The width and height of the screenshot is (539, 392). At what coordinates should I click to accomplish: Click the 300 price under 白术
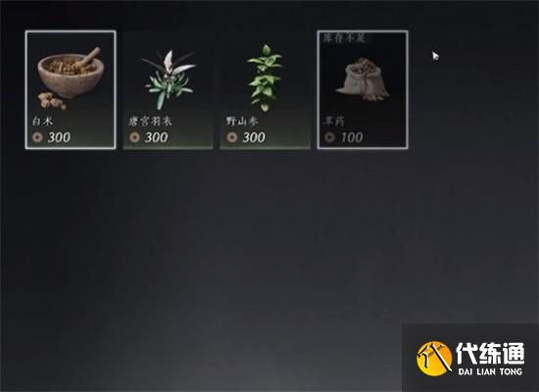click(59, 137)
